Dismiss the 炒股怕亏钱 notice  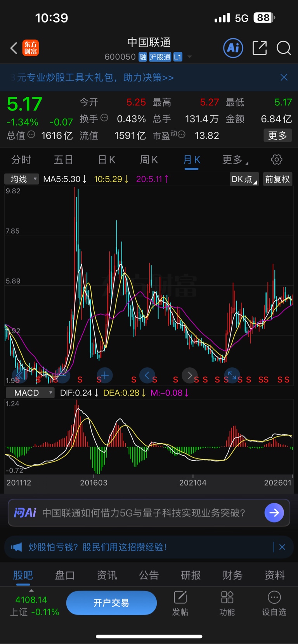coord(282,547)
